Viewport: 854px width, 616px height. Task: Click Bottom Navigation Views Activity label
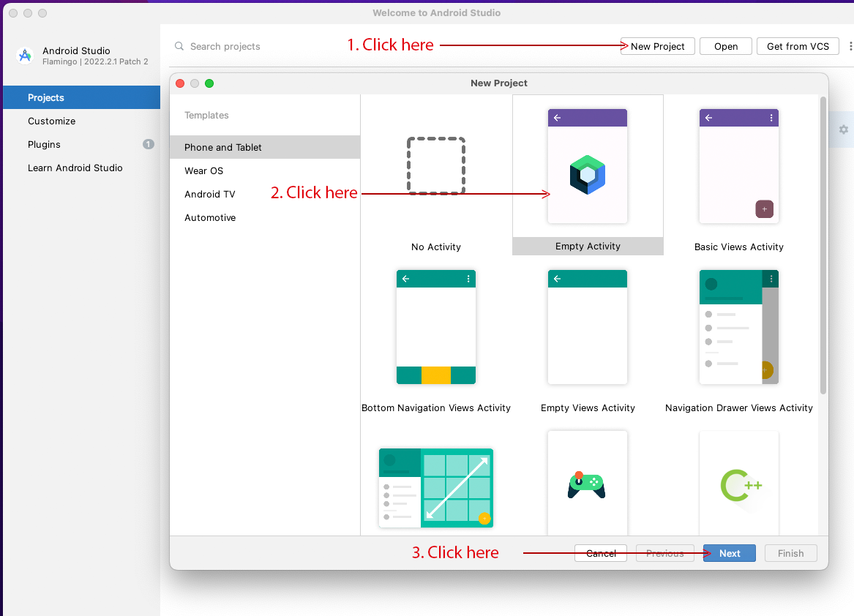tap(436, 408)
